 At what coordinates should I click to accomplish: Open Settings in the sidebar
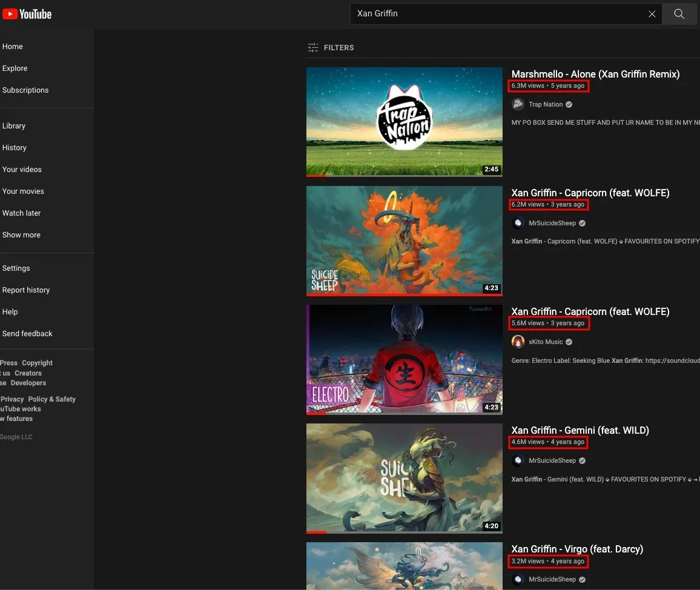point(16,268)
